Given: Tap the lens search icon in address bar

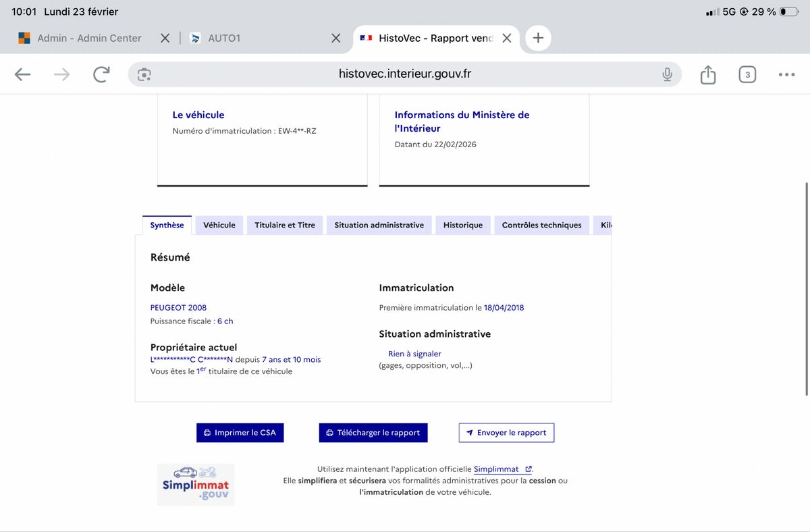Looking at the screenshot, I should [144, 75].
